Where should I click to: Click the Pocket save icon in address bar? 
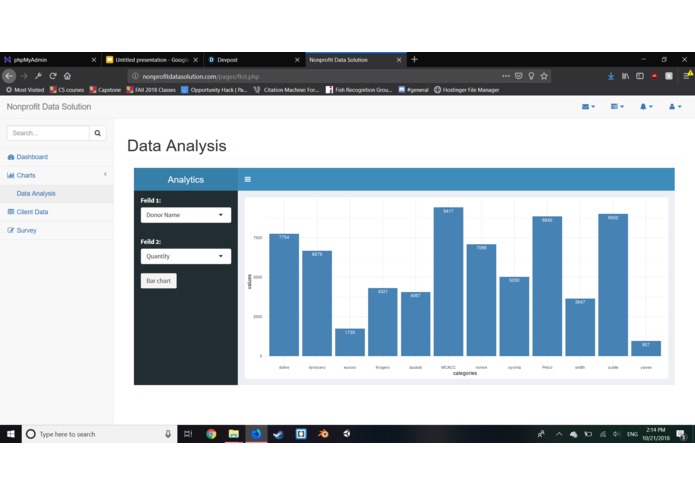pos(519,76)
